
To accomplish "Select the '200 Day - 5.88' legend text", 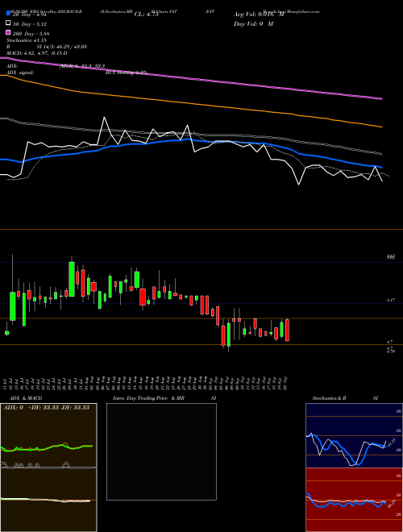I will (x=31, y=33).
